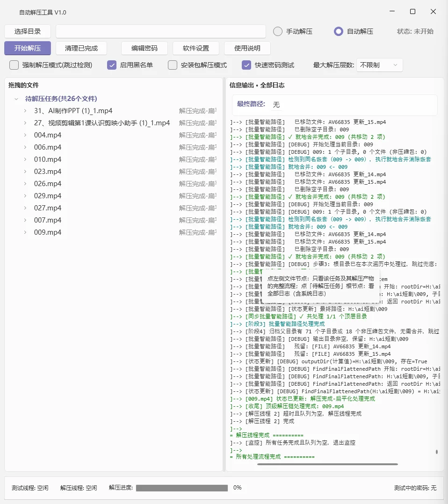This screenshot has height=504, width=448.
Task: Open the 编辑密码 password editor
Action: 145,48
